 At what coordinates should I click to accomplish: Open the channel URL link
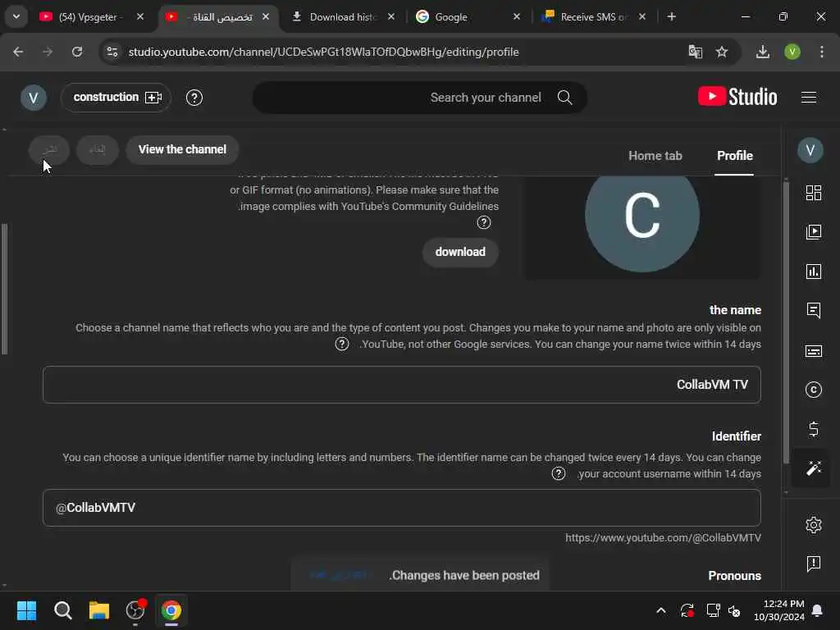pos(663,538)
